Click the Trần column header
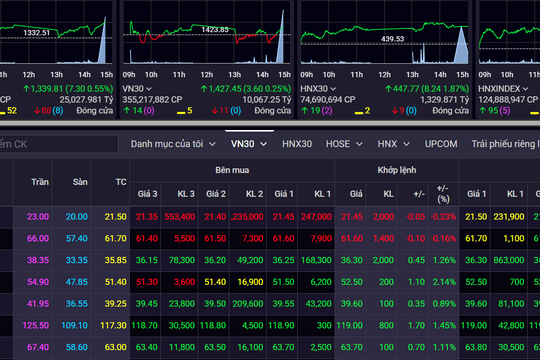The width and height of the screenshot is (540, 360). [40, 182]
